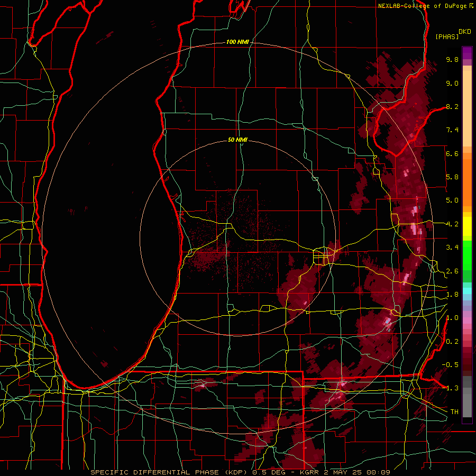The image size is (476, 476).
Task: Pick the bright green band on the color bar
Action: pos(467,255)
